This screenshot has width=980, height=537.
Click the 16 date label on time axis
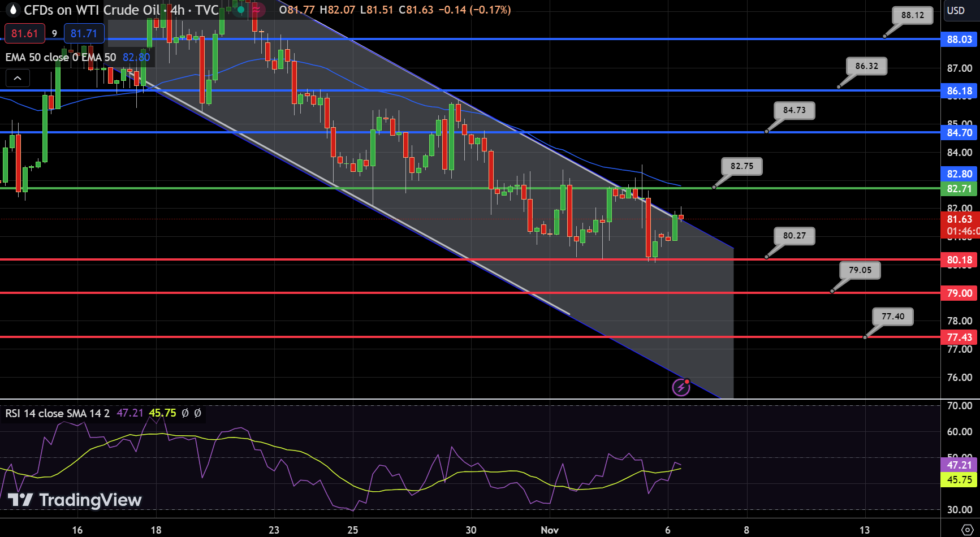tap(77, 530)
